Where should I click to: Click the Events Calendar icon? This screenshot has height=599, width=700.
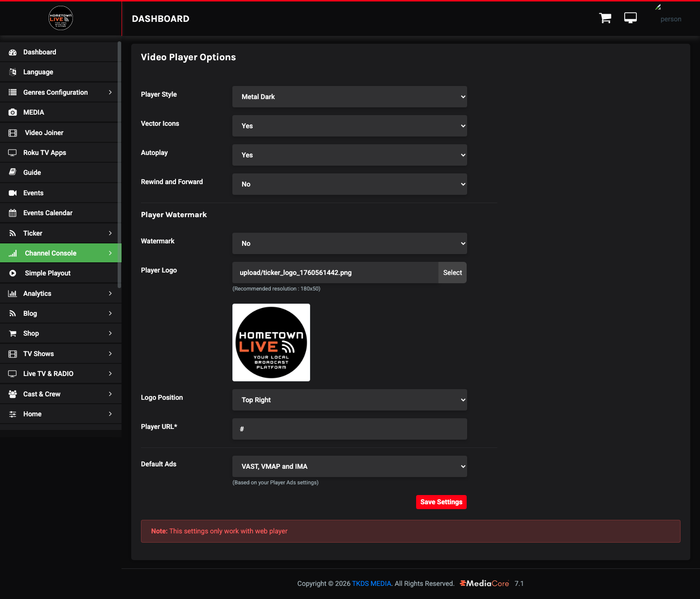point(13,213)
